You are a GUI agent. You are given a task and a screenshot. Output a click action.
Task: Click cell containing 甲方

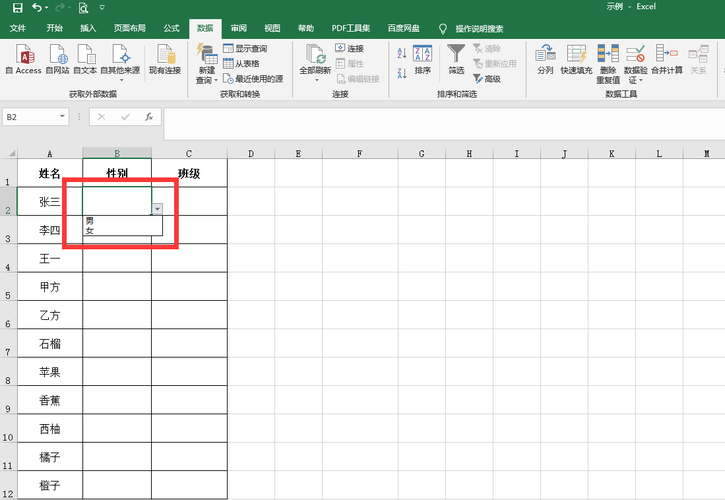coord(50,287)
